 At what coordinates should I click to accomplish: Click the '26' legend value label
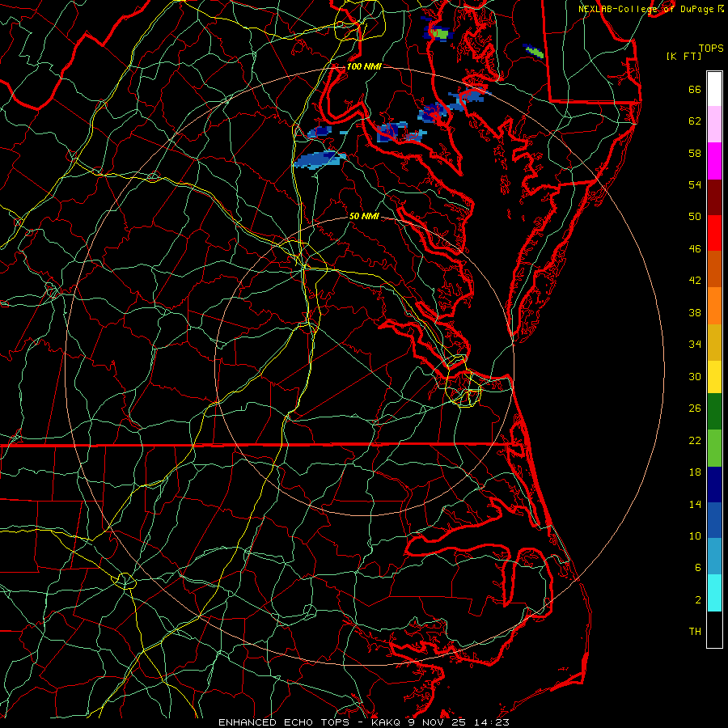tap(695, 408)
